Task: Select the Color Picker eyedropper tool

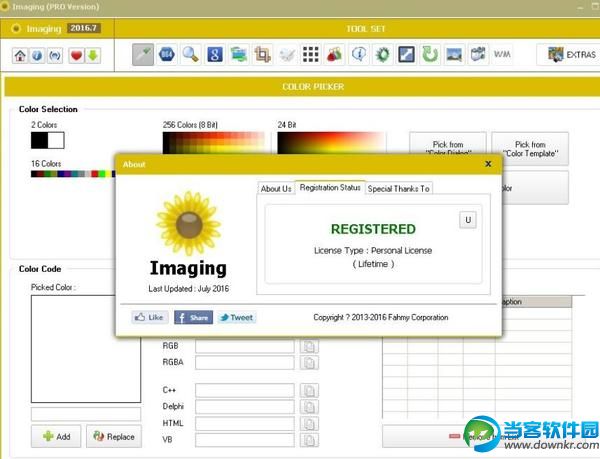Action: tap(143, 55)
